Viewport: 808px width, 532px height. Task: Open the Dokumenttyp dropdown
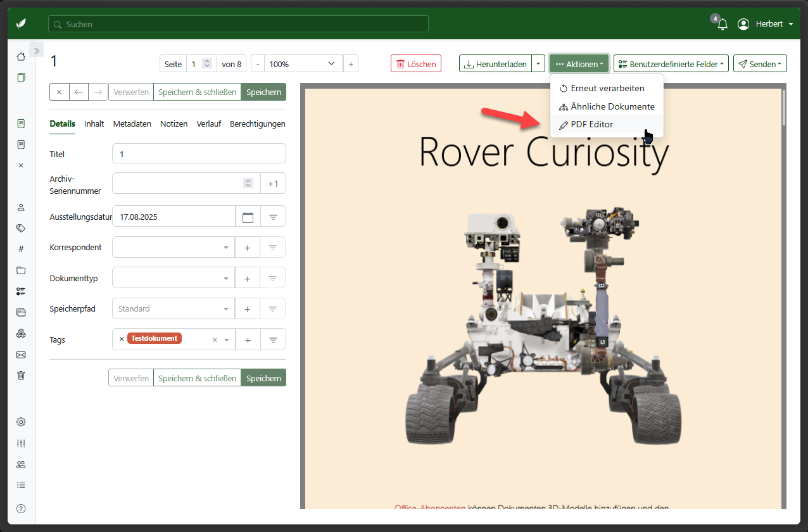[x=173, y=278]
